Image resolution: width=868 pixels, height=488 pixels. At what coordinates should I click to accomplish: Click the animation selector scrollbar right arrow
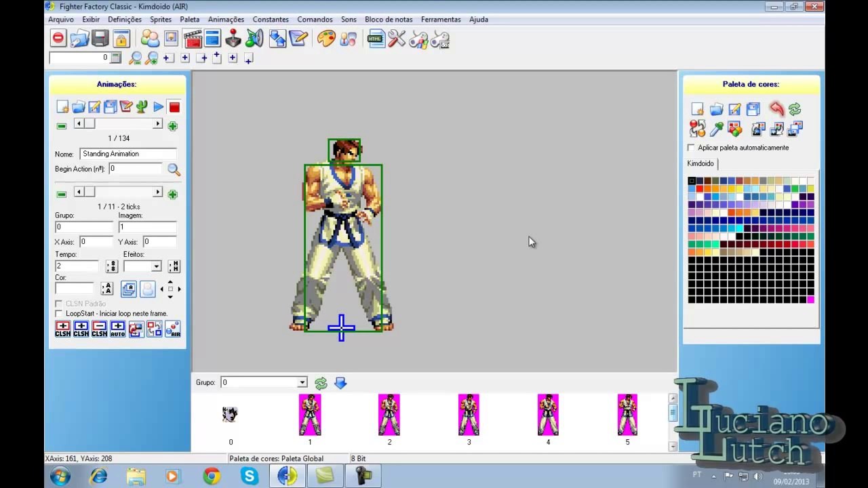click(157, 124)
